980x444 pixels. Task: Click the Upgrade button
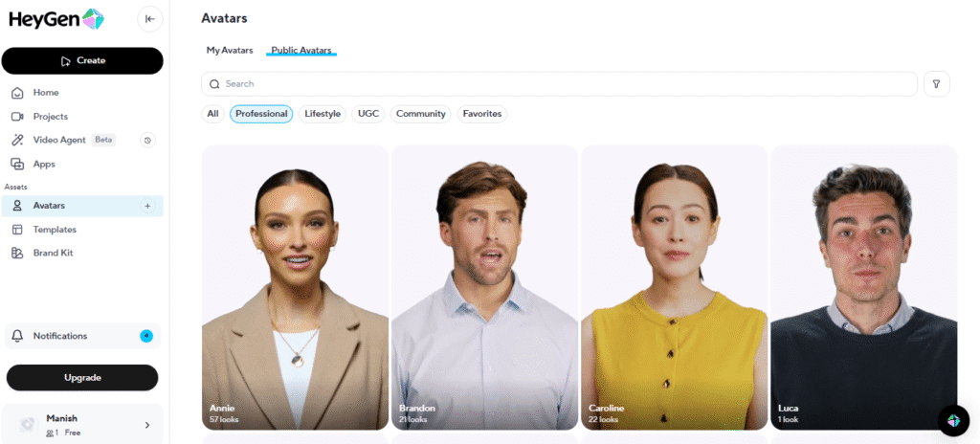tap(82, 378)
